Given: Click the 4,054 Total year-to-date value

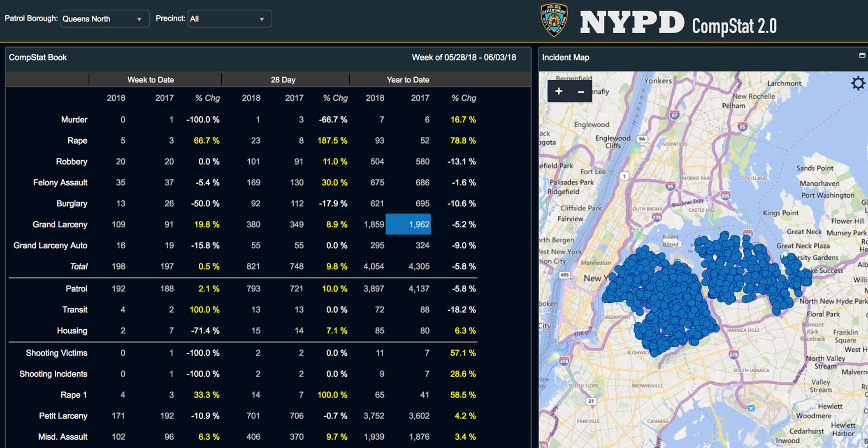Looking at the screenshot, I should pos(374,266).
